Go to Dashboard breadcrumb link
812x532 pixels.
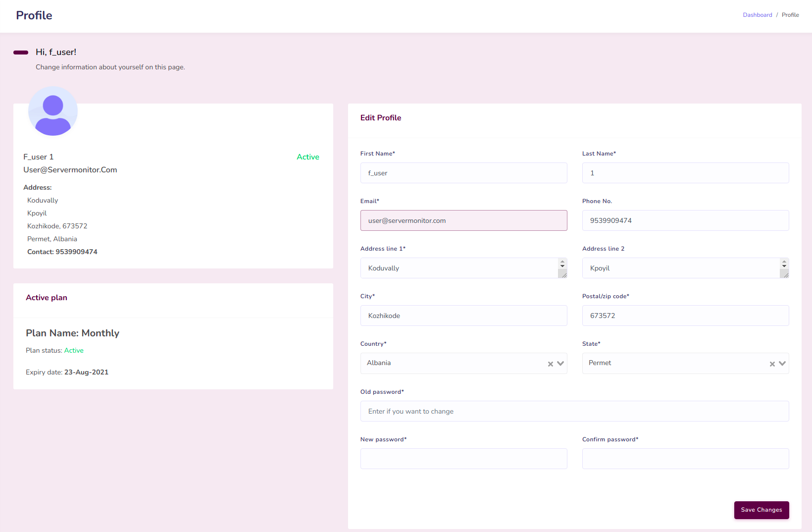757,15
